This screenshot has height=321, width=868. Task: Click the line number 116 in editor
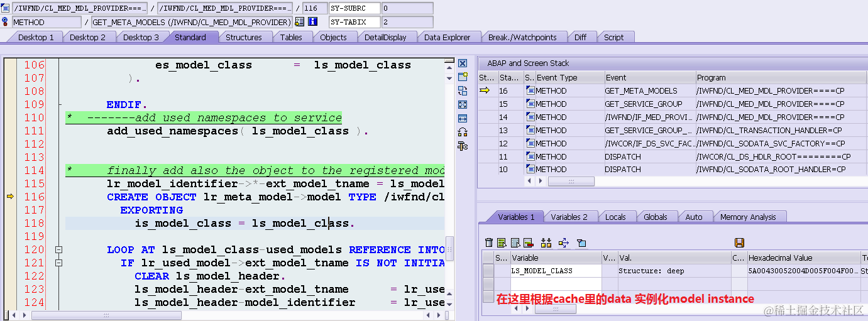(35, 197)
